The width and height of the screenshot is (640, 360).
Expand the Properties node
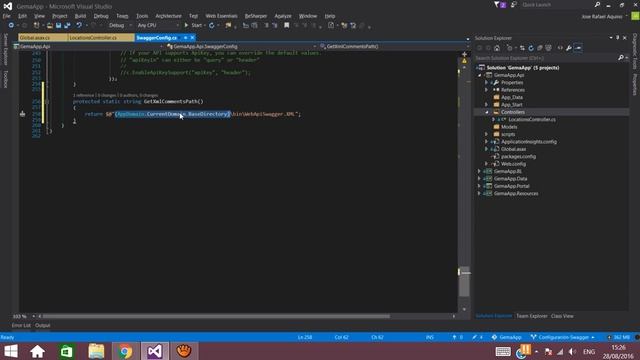487,82
